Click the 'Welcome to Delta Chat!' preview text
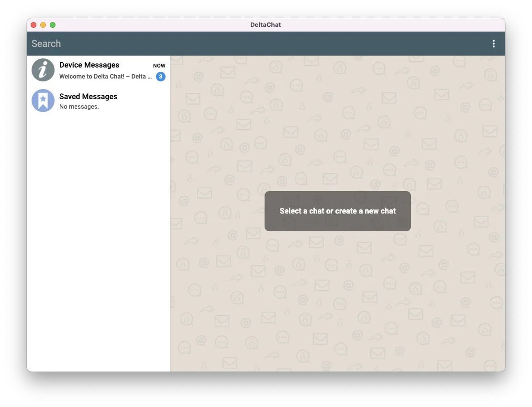This screenshot has width=532, height=407. click(105, 77)
